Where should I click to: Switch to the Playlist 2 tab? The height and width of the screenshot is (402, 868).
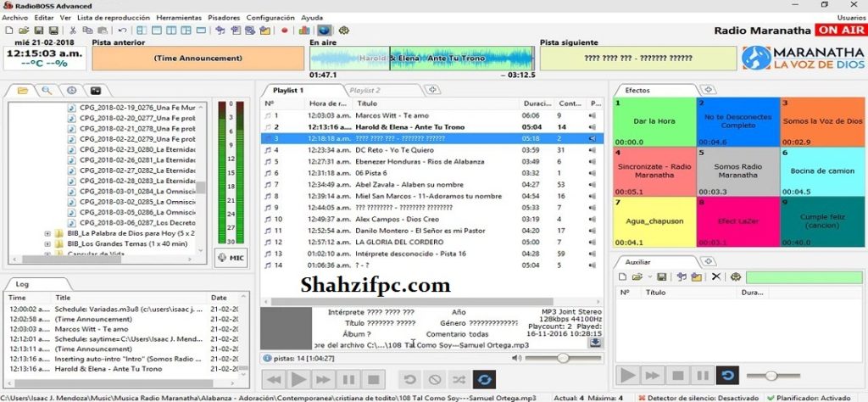pyautogui.click(x=364, y=90)
